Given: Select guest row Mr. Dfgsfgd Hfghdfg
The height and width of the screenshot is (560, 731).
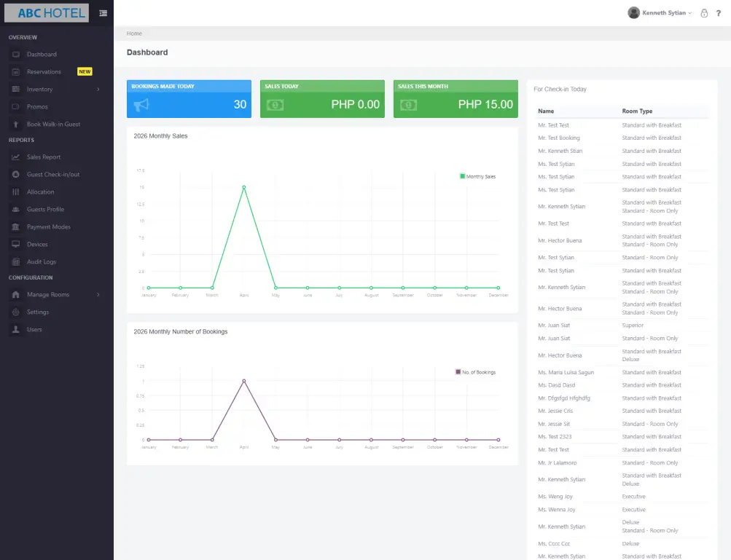Looking at the screenshot, I should (623, 398).
